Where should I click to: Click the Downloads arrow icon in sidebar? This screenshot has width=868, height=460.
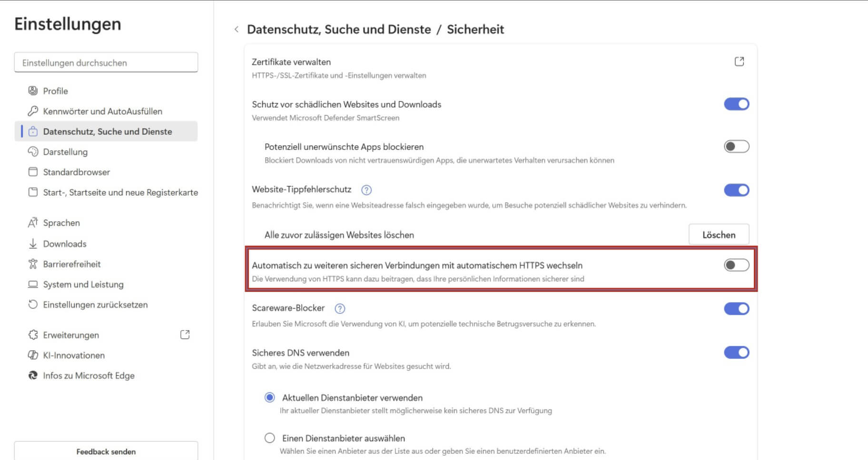click(x=33, y=243)
